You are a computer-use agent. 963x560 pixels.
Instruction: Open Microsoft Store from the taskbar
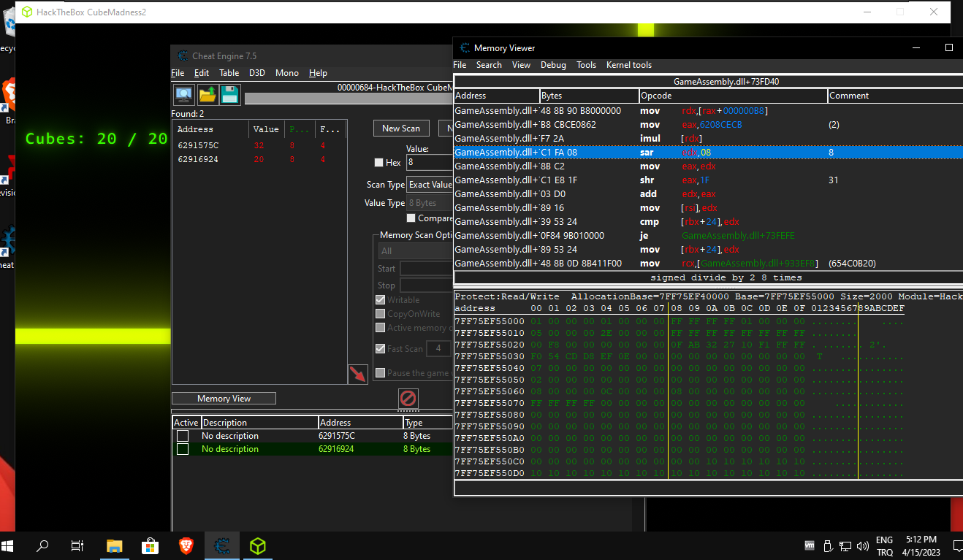(x=150, y=545)
